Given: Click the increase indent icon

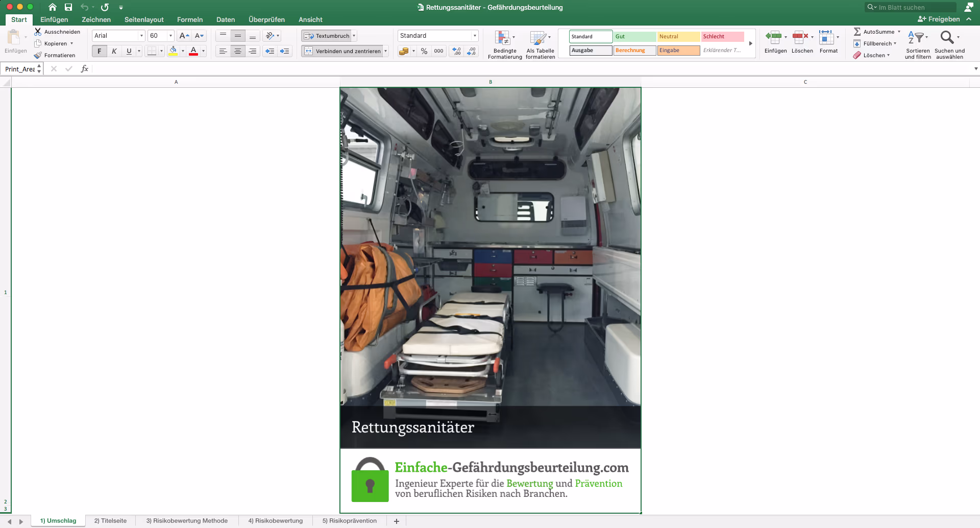Looking at the screenshot, I should [x=284, y=51].
